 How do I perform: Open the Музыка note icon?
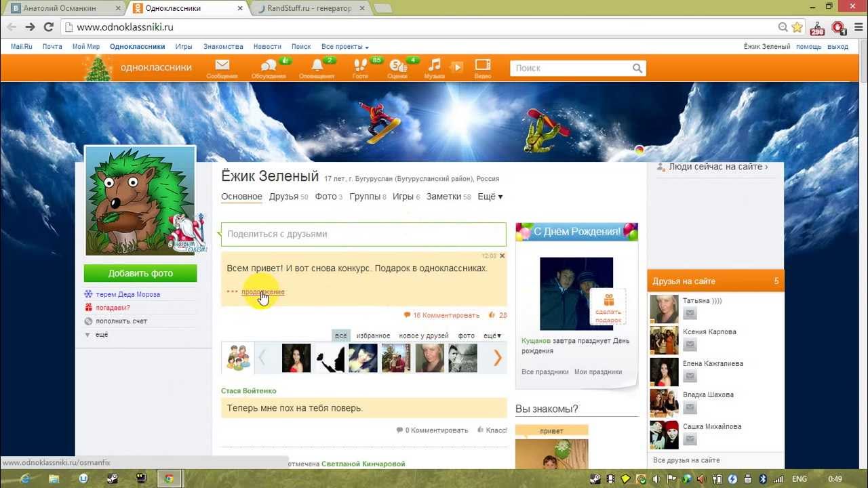434,68
